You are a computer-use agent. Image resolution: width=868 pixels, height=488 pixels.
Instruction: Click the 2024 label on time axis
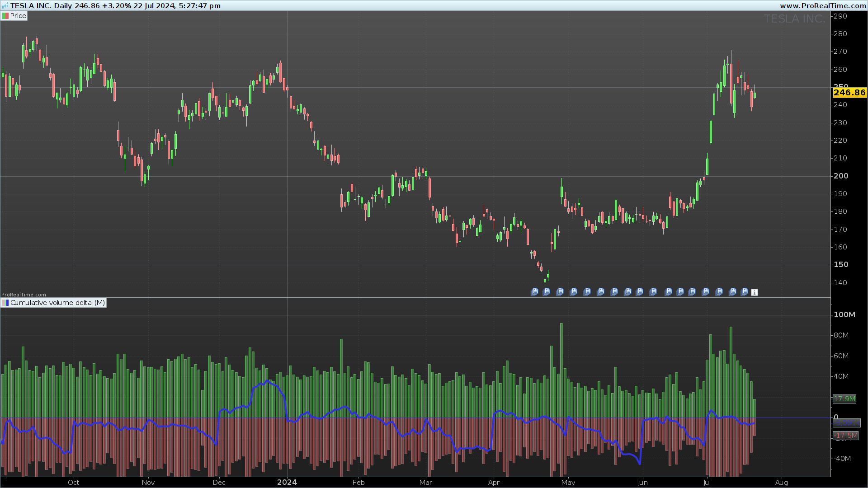click(287, 482)
